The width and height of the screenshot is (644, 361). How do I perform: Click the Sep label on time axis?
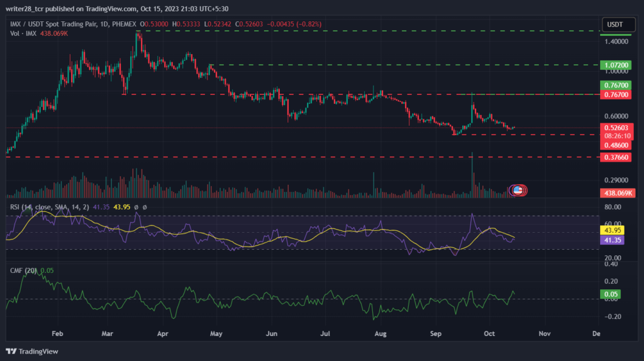tap(436, 333)
